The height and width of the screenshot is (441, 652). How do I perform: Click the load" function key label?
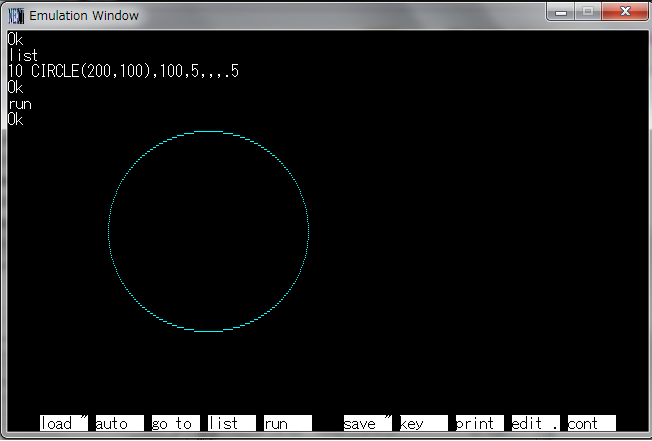click(64, 423)
